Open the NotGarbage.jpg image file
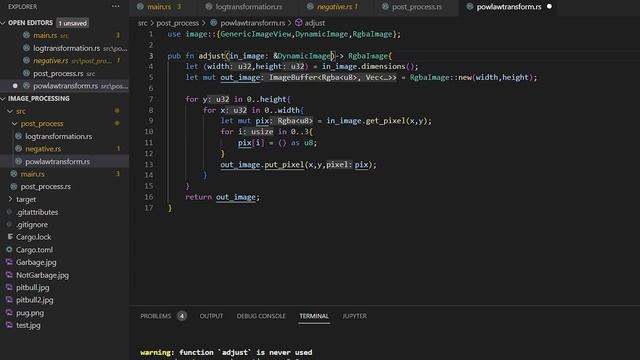The image size is (640, 360). point(65,275)
